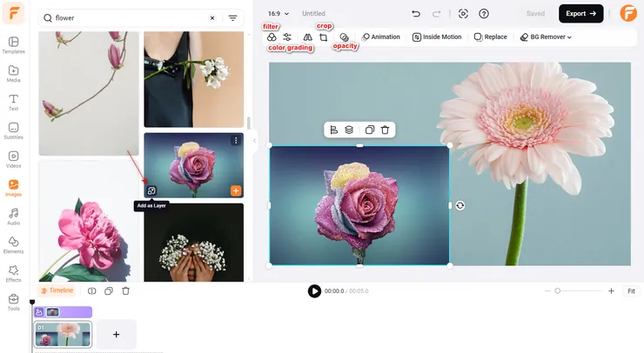
Task: Click the Inside Motion button
Action: [437, 37]
